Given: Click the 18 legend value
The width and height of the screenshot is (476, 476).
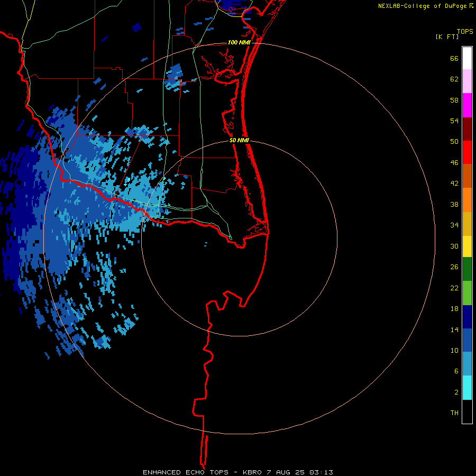Looking at the screenshot, I should click(x=454, y=309).
